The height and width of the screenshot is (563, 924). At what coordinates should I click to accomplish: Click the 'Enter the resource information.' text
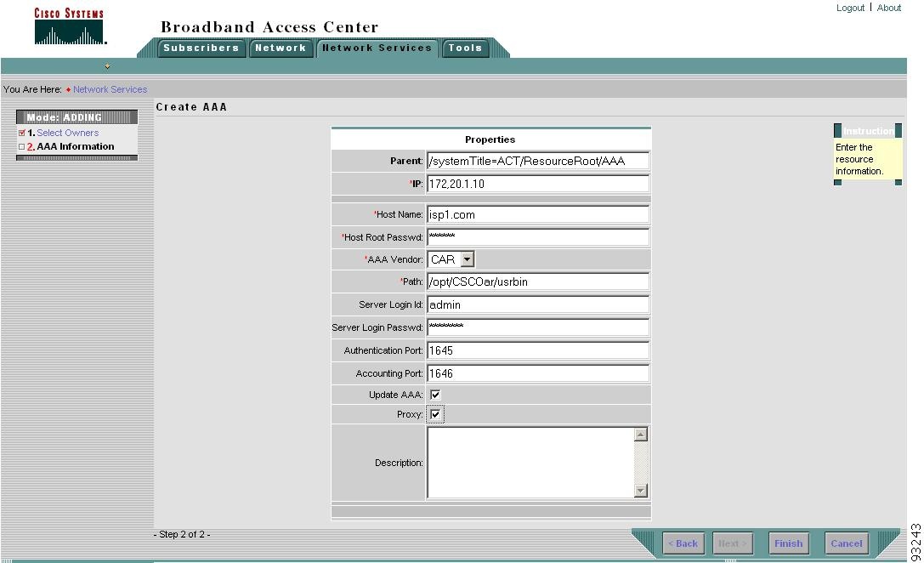859,159
